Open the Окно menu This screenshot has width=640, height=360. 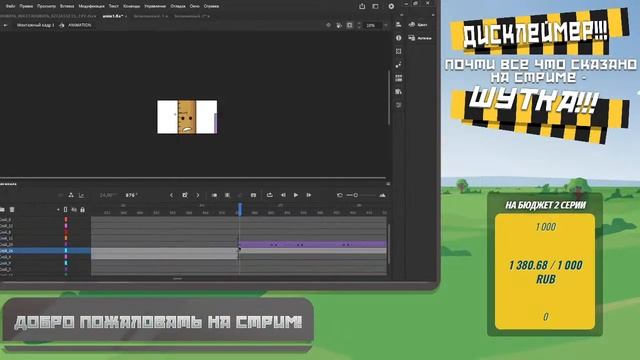tap(195, 6)
